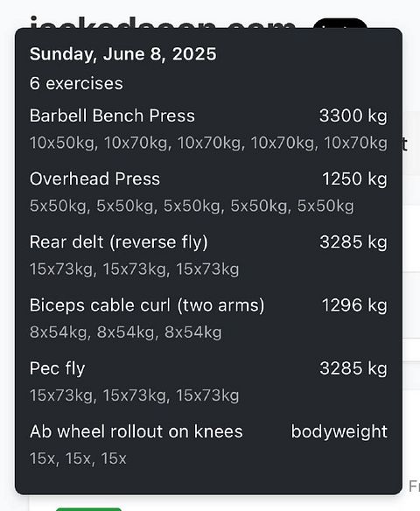This screenshot has height=511, width=420.
Task: Select the 15x, 15x, 15x reps line
Action: (78, 458)
